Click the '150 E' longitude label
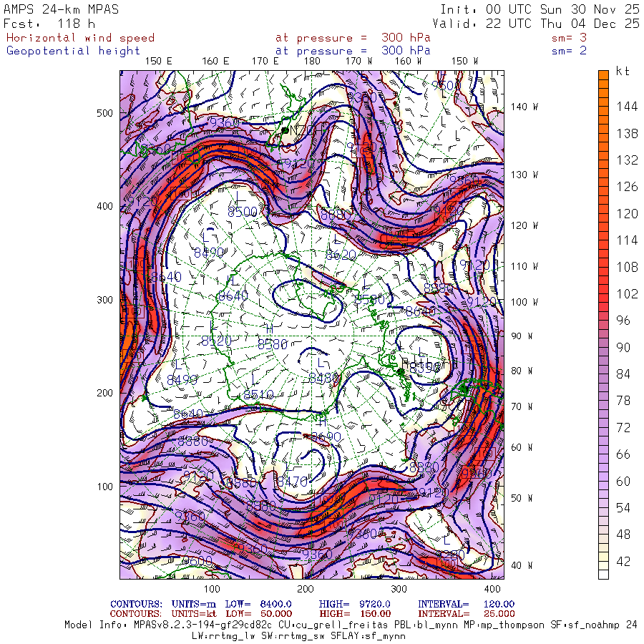The image size is (644, 644). (159, 62)
